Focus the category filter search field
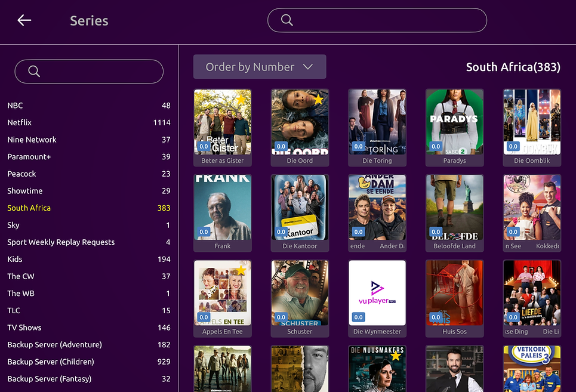Viewport: 576px width, 392px height. point(89,71)
